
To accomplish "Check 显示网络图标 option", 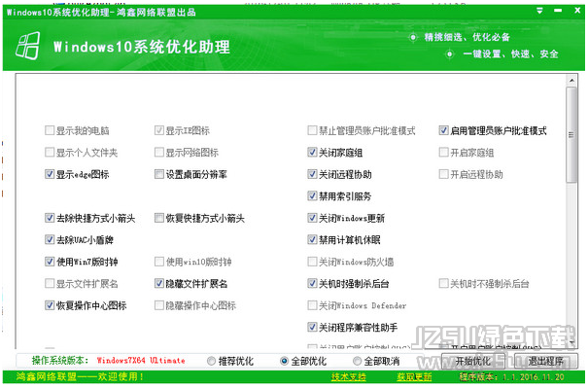I will pyautogui.click(x=159, y=152).
